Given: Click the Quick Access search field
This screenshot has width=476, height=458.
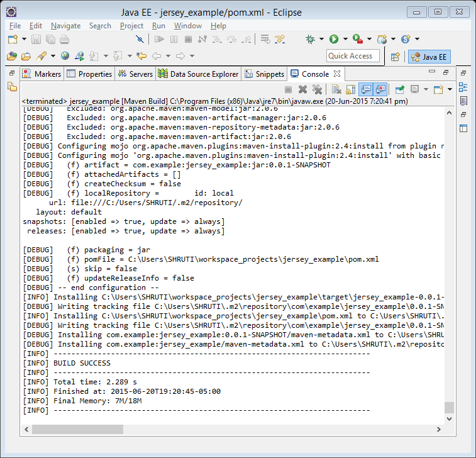Looking at the screenshot, I should (x=353, y=56).
